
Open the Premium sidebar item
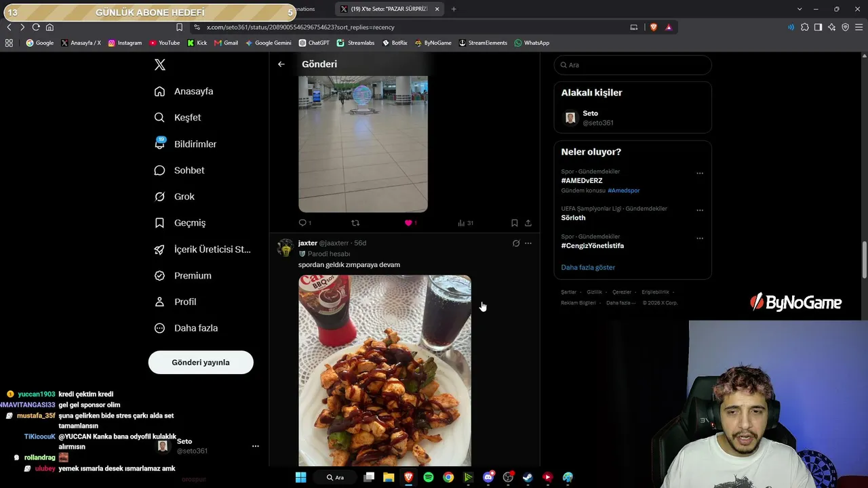click(182, 276)
